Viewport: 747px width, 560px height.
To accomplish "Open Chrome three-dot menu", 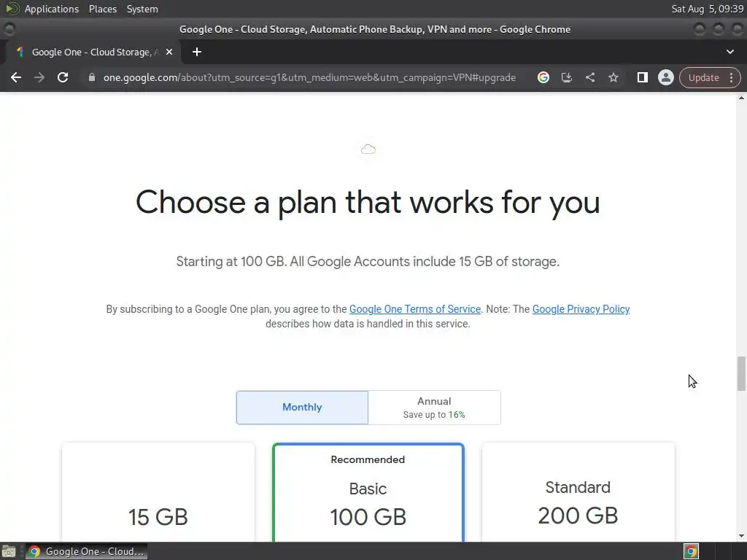I will click(731, 77).
